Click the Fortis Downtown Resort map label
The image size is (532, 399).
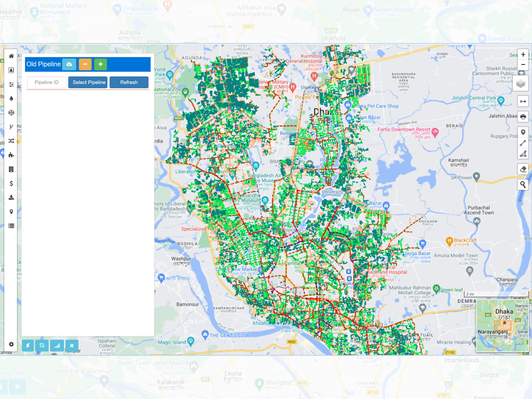(x=404, y=130)
